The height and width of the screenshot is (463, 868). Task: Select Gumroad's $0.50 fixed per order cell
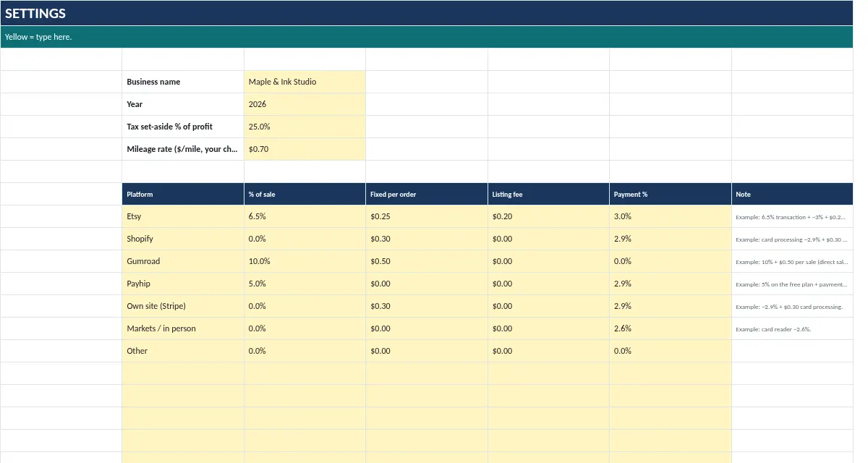[427, 261]
